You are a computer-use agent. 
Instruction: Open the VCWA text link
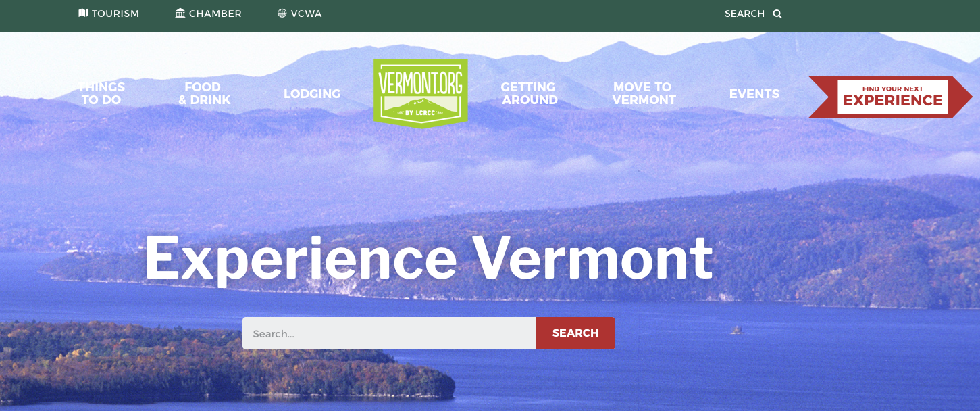(307, 14)
